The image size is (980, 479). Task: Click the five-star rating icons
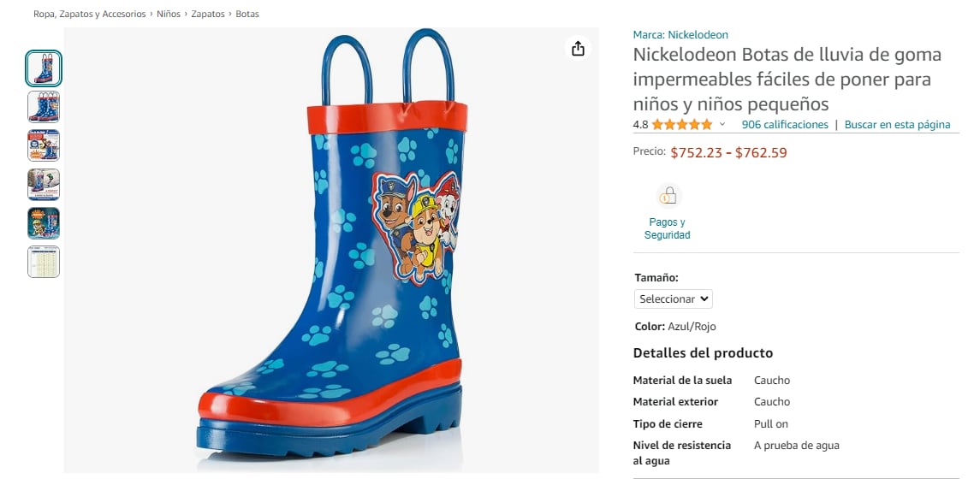click(681, 125)
